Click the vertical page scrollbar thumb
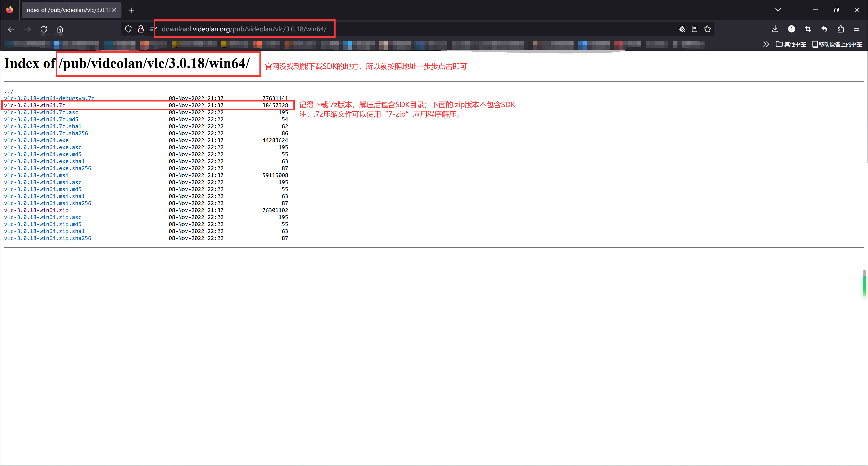 point(864,283)
